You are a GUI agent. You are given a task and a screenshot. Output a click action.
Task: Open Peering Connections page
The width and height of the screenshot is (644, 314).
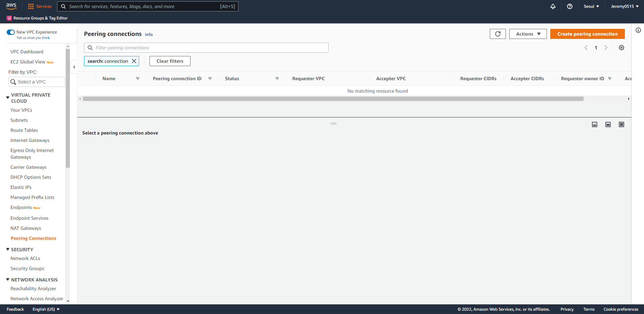coord(33,238)
